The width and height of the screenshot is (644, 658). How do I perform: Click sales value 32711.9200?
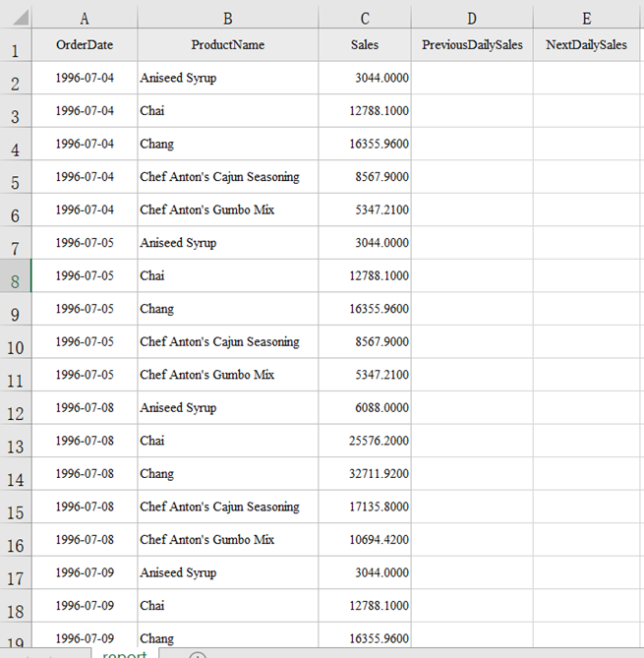pos(379,474)
